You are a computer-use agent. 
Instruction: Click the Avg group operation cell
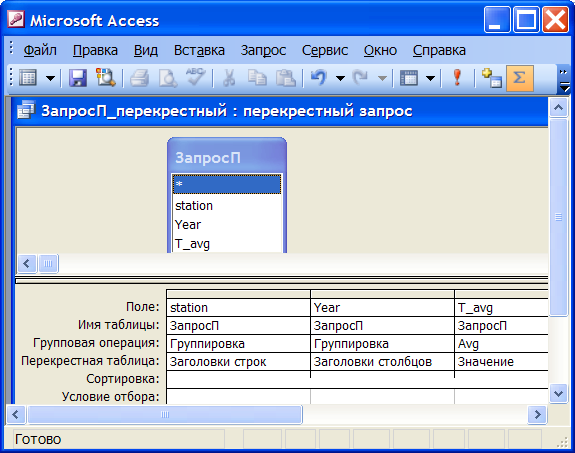[502, 344]
